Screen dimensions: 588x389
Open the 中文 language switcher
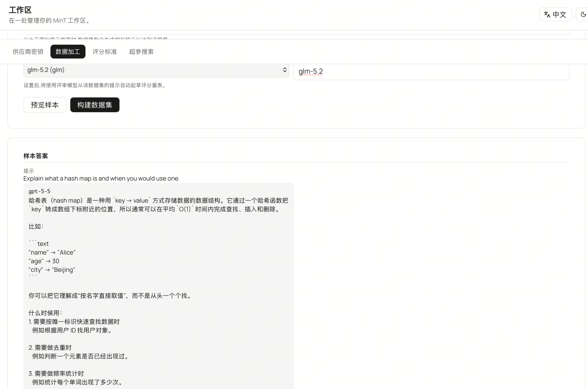[555, 14]
